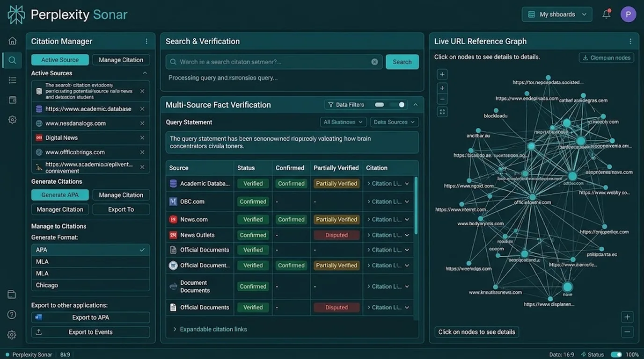The height and width of the screenshot is (359, 644).
Task: Select APA format option
Action: click(x=90, y=250)
